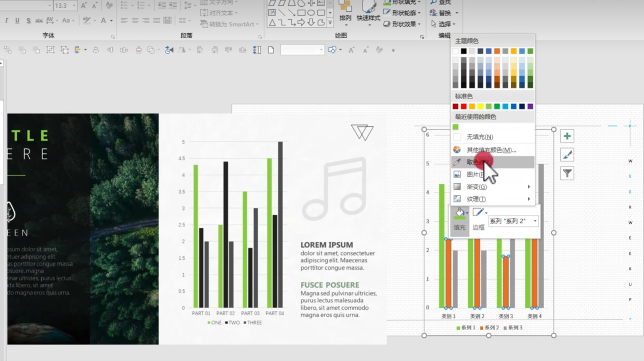Click the distributed alignment icon
Screen dimensions: 644x361
coord(168,20)
